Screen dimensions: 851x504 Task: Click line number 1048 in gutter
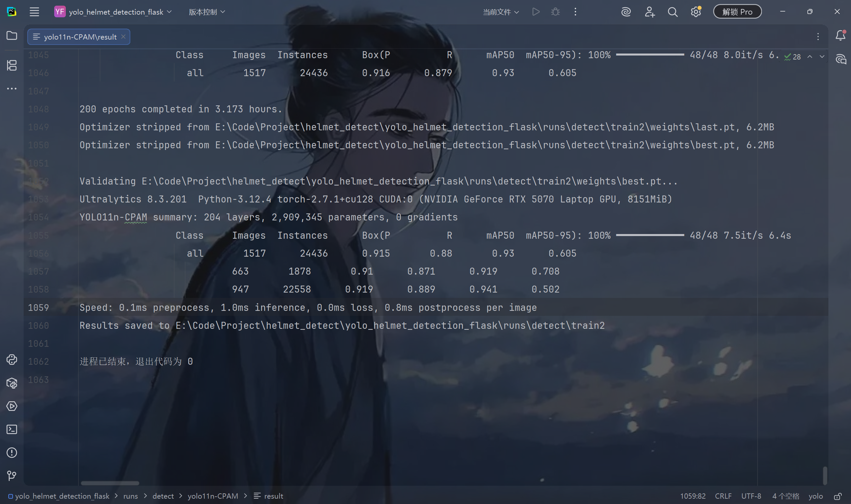point(38,109)
